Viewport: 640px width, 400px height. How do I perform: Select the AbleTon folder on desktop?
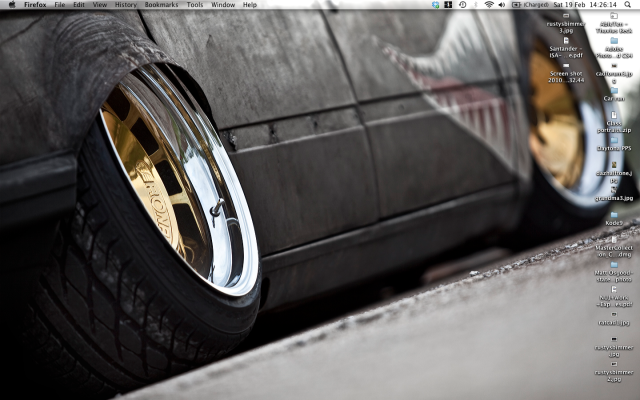[614, 23]
